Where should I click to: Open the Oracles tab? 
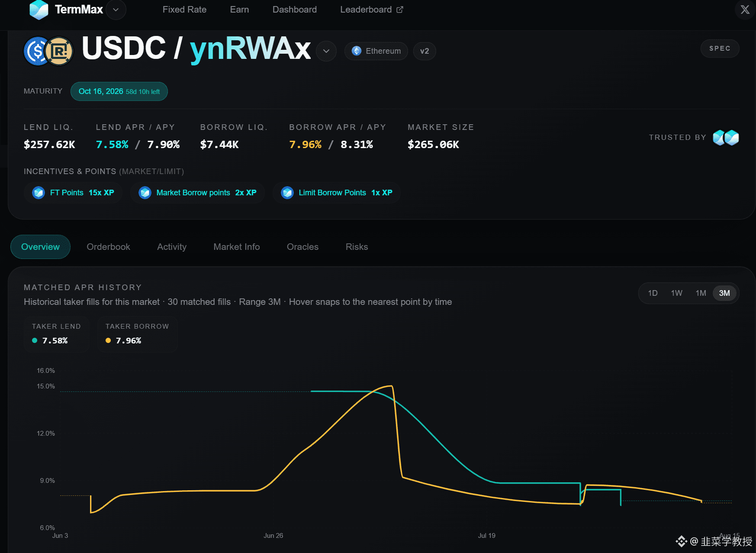(x=302, y=247)
